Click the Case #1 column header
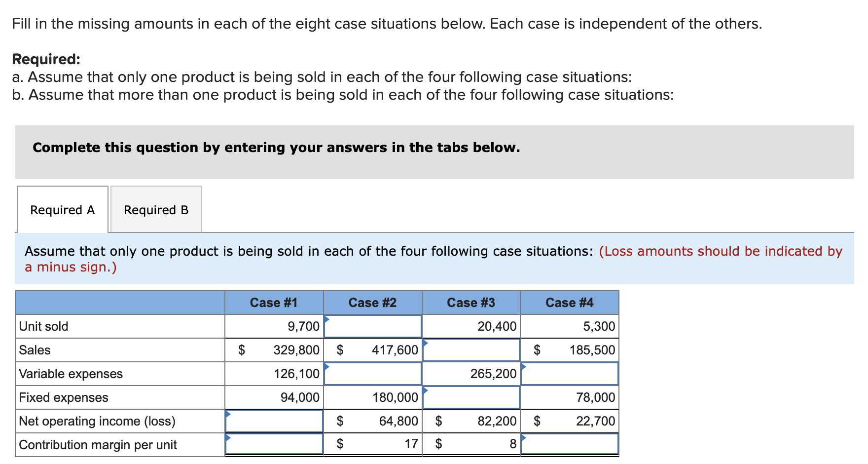 coord(274,303)
